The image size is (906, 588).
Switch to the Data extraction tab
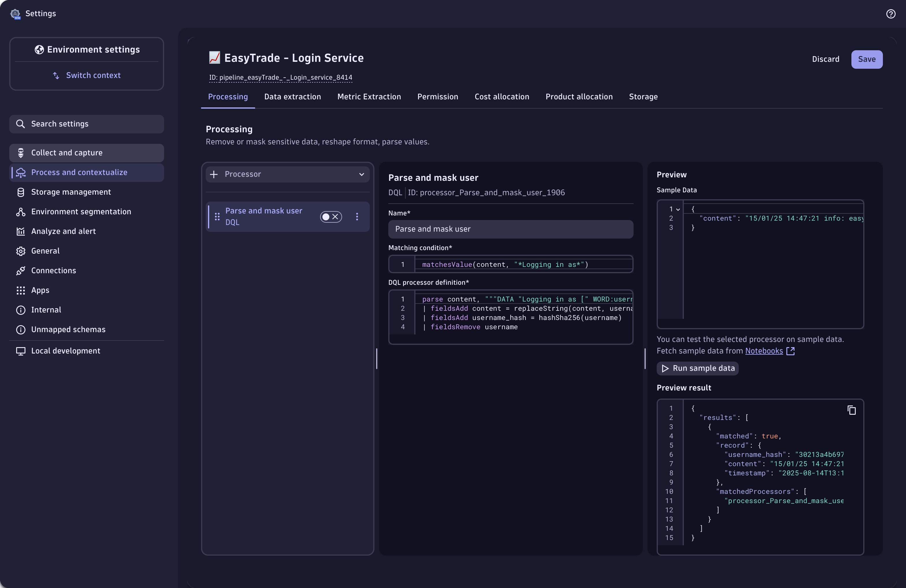[292, 97]
